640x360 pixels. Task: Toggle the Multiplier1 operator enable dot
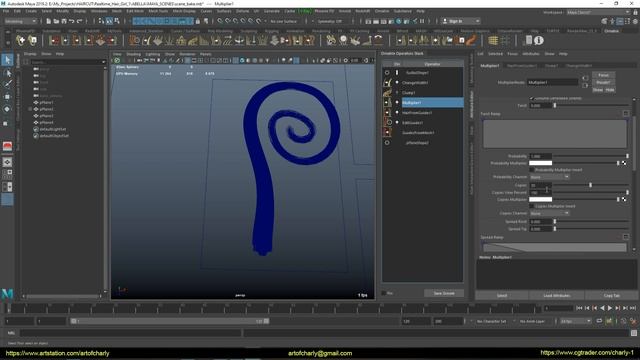(x=397, y=102)
